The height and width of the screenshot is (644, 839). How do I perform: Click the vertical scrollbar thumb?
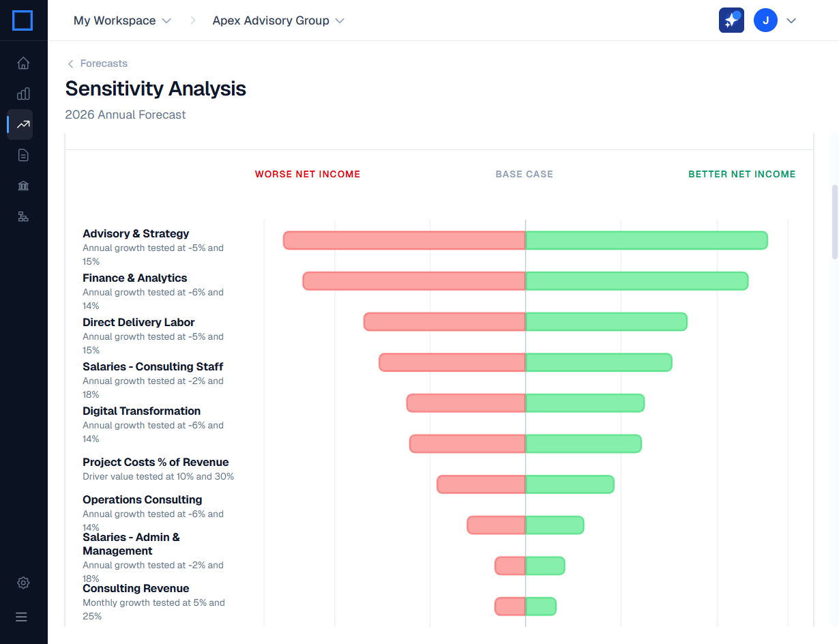pyautogui.click(x=835, y=222)
